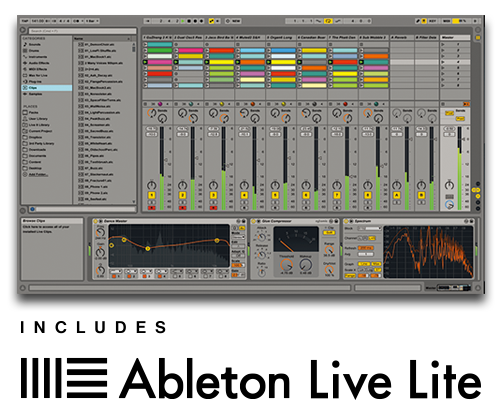
Task: Launch the pink clip on track 1
Action: [x=160, y=62]
